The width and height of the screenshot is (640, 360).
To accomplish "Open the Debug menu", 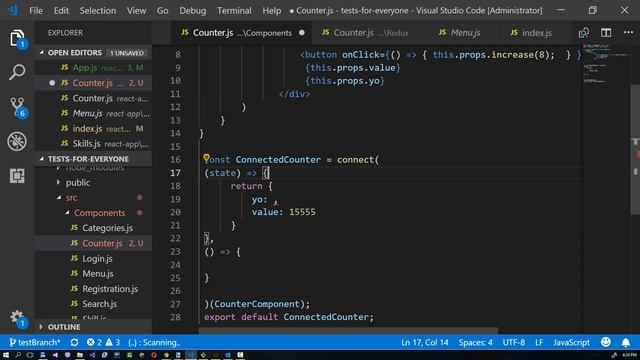I will point(193,11).
